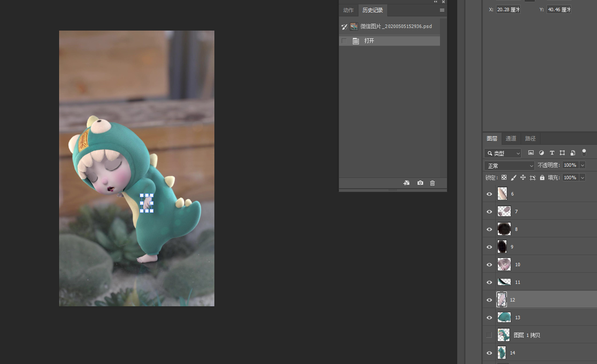Lock transparent pixels icon

click(504, 177)
